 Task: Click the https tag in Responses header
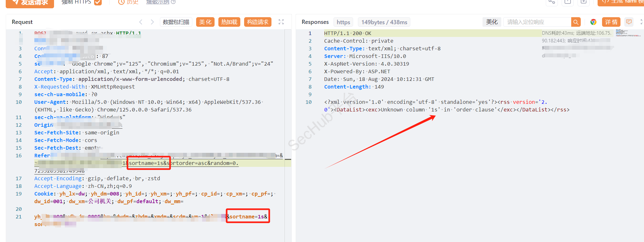343,22
